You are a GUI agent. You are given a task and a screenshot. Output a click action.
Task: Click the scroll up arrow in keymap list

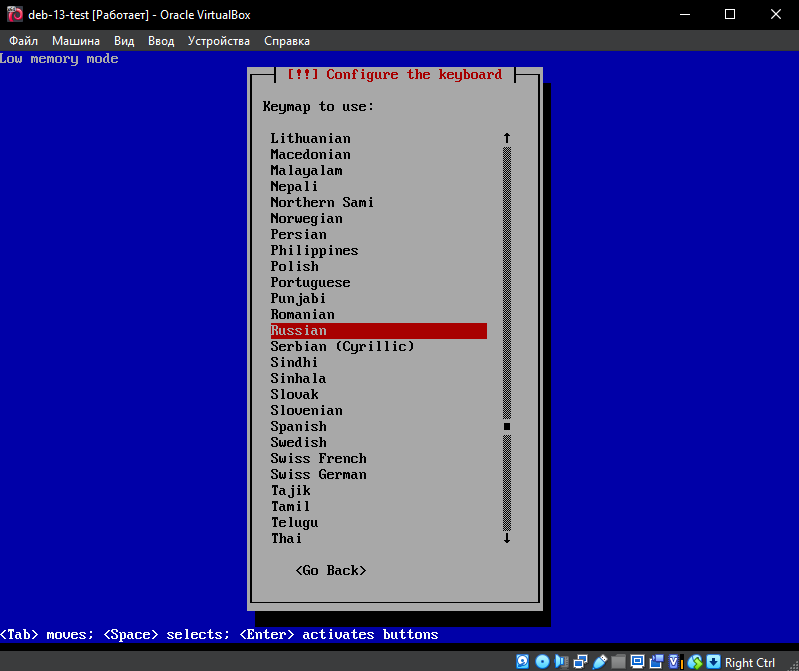coord(507,138)
